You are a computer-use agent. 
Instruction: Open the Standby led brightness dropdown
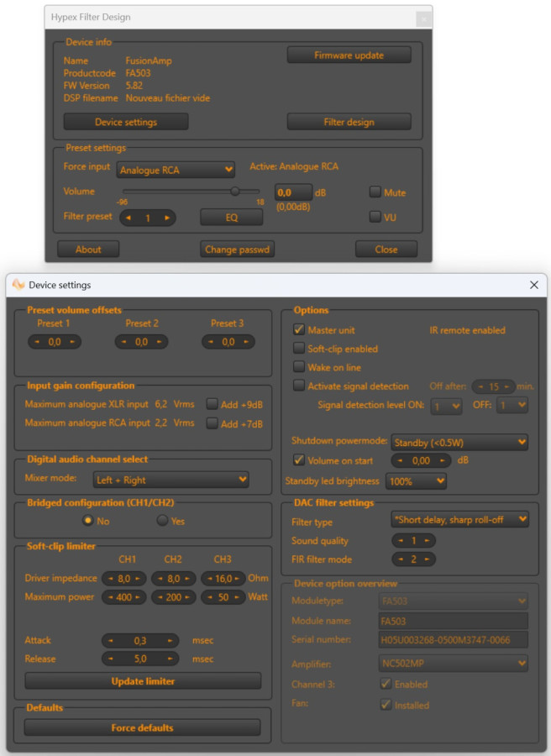416,480
